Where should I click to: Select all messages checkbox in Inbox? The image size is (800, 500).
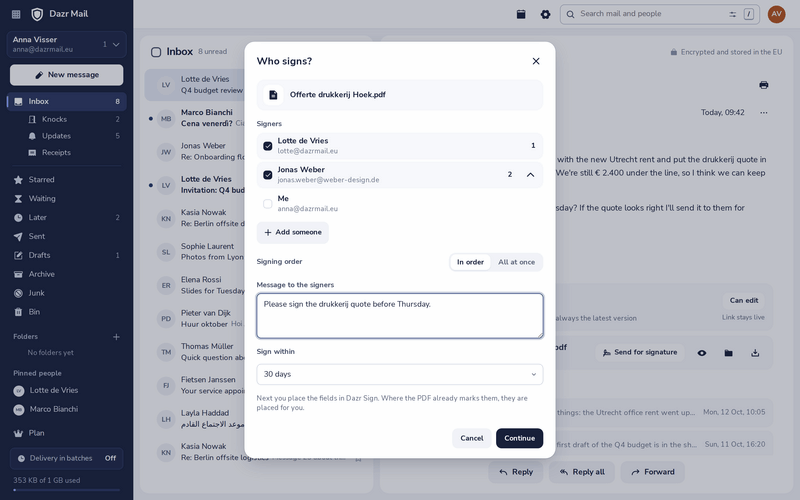156,52
